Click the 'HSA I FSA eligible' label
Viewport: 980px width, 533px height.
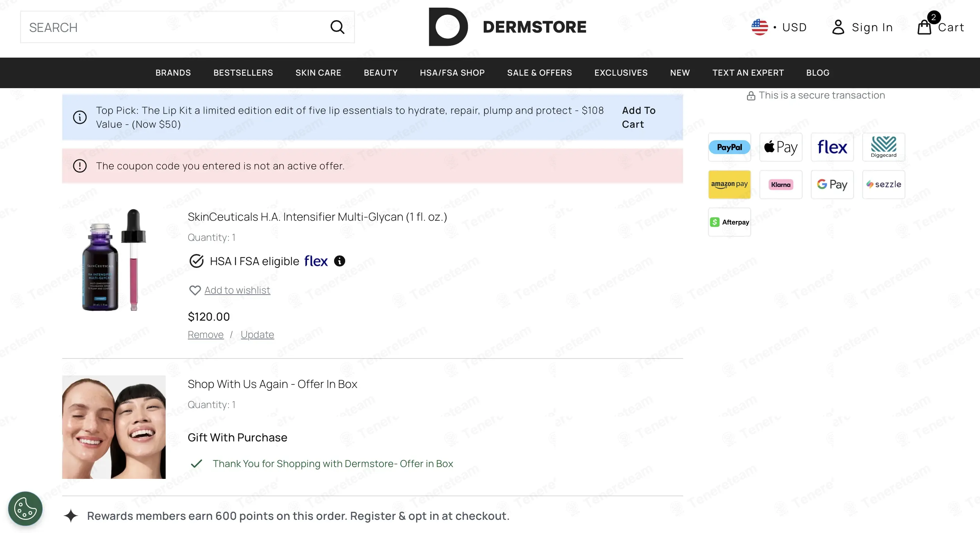click(x=255, y=261)
